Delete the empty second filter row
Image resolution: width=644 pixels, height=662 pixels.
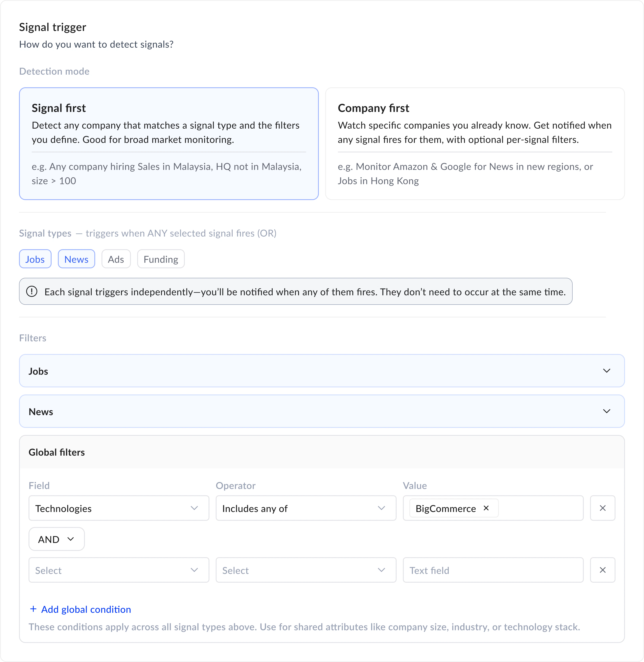[602, 570]
